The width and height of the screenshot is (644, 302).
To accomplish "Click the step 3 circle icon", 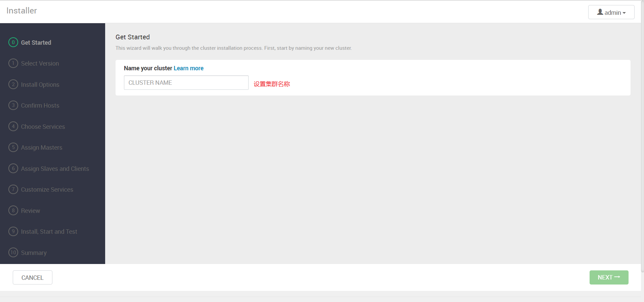I will tap(13, 105).
